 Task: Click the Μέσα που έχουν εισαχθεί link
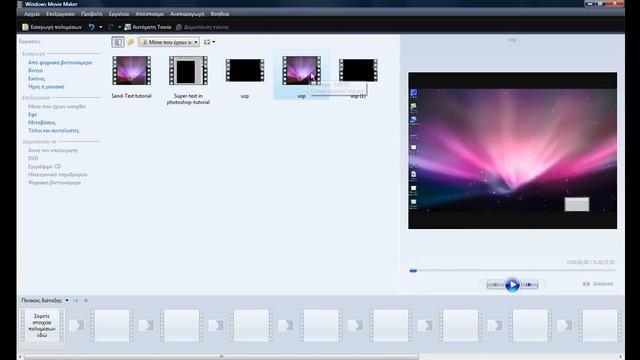click(x=57, y=107)
